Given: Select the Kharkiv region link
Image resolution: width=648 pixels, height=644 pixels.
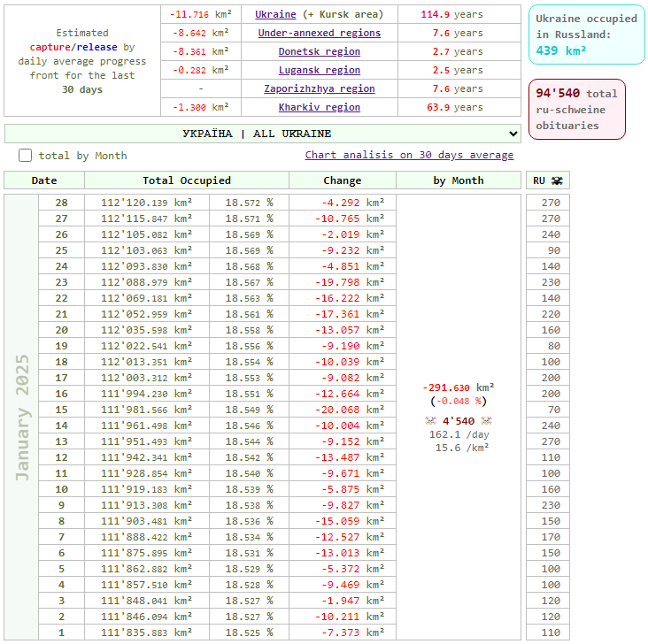Looking at the screenshot, I should (319, 107).
